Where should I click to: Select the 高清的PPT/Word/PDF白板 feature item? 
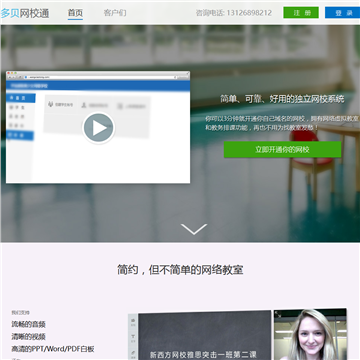[x=53, y=349]
